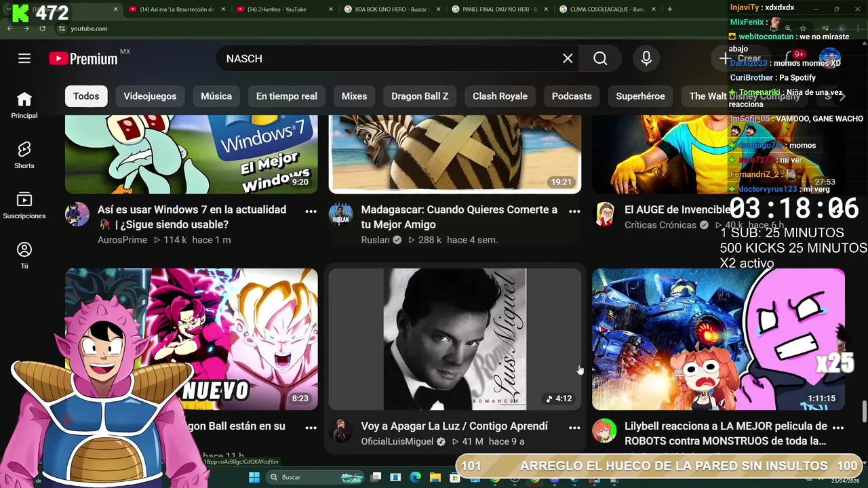Open options menu for Lilybell reacciona video
Screen dimensions: 868x488
[838, 427]
